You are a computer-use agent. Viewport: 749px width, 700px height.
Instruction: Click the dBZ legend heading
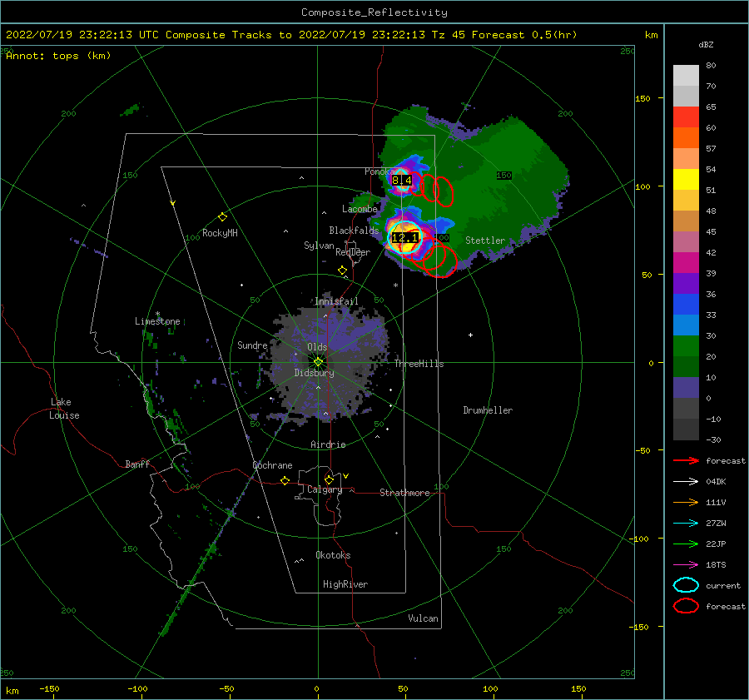pyautogui.click(x=706, y=44)
